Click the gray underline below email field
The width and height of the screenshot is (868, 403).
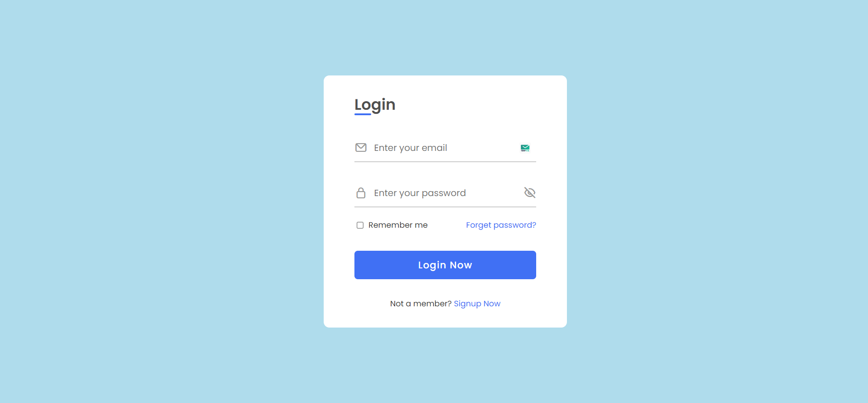coord(445,162)
